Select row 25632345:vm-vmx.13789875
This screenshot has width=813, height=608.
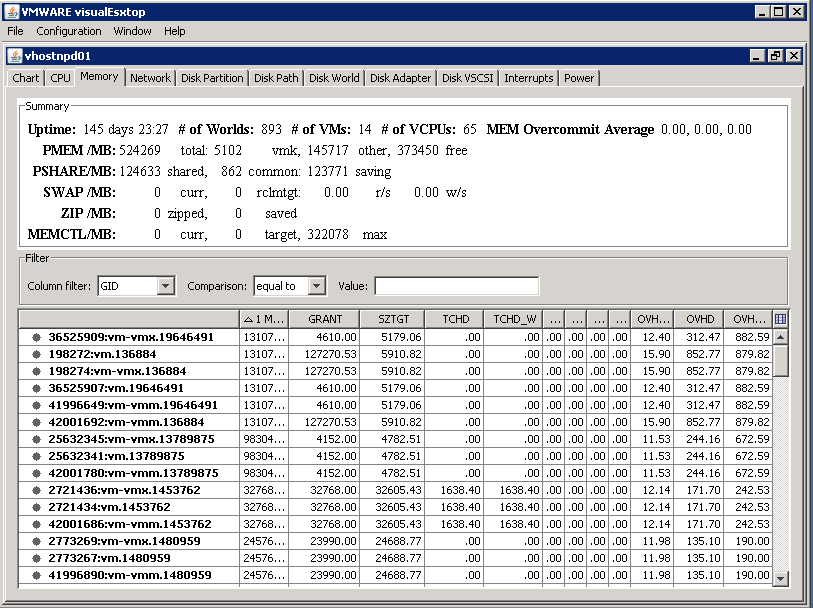(395, 439)
